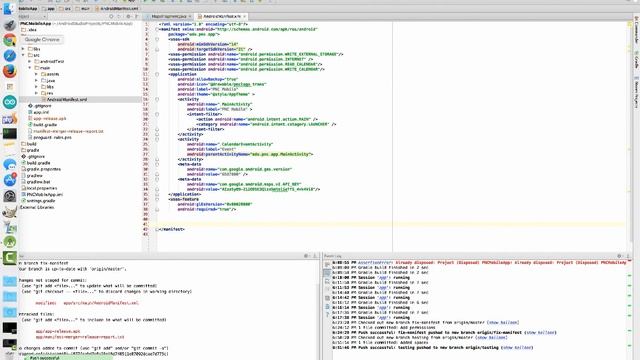Click 'Push successful' status bar message

click(44, 358)
